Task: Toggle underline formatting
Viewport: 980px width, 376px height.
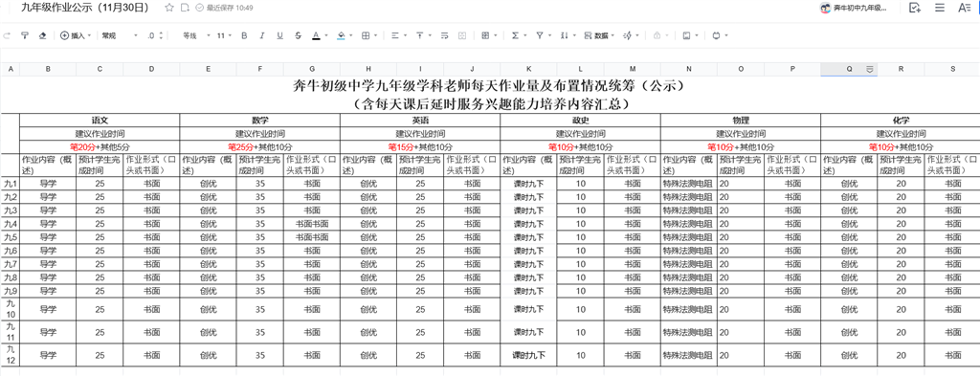Action: point(280,35)
